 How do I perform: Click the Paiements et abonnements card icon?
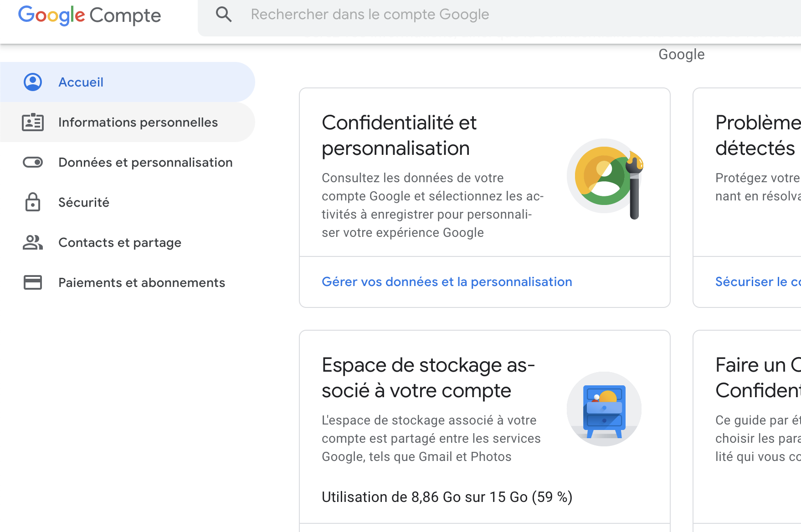(32, 282)
